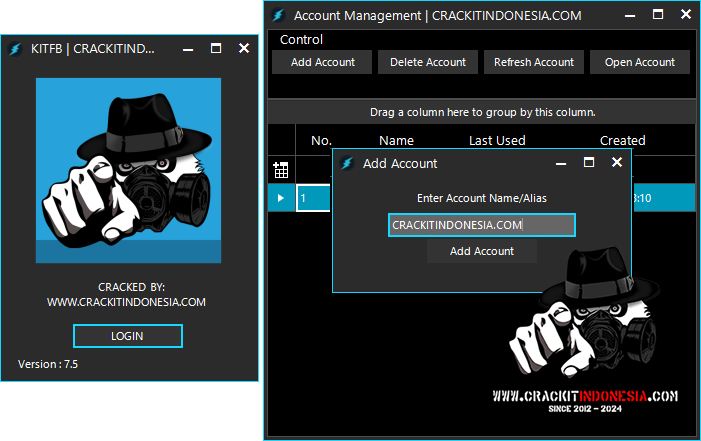Sort by the No. column header
701x441 pixels.
click(321, 140)
